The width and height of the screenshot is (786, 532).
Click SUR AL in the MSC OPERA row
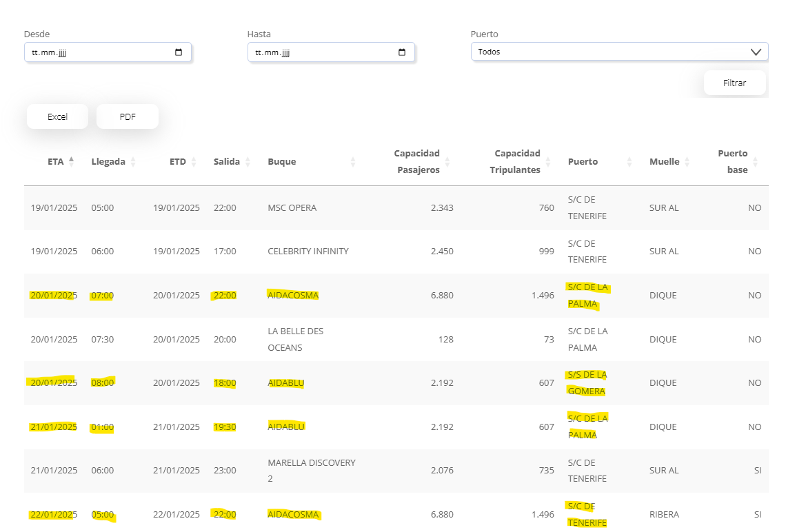[664, 208]
